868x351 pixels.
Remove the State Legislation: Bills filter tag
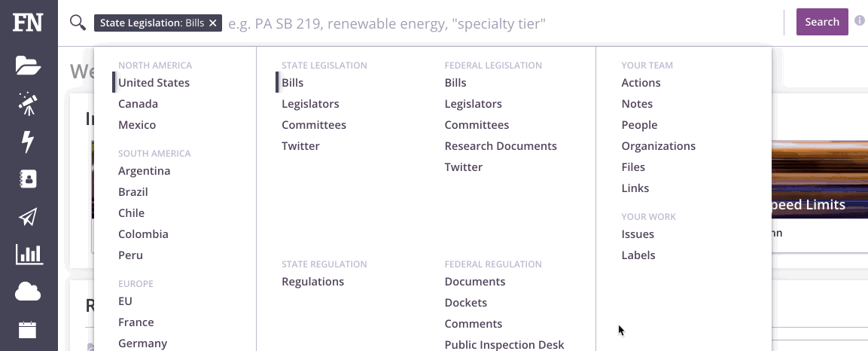(212, 23)
